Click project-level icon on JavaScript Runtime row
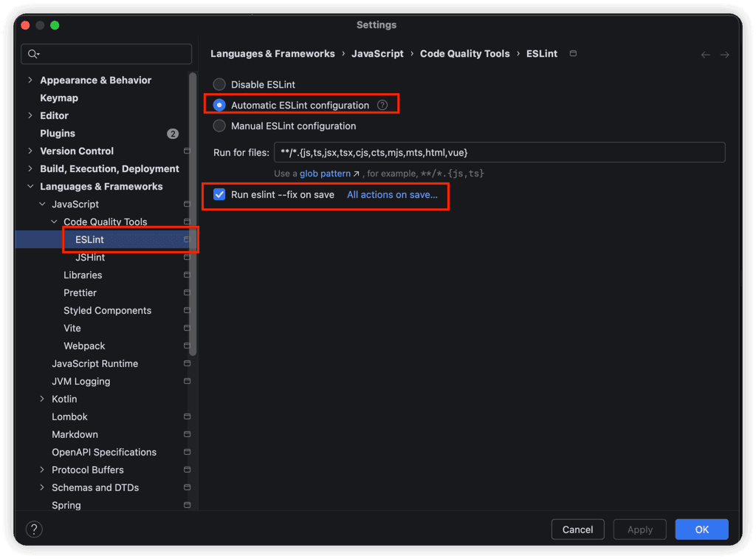This screenshot has height=559, width=756. click(x=187, y=363)
